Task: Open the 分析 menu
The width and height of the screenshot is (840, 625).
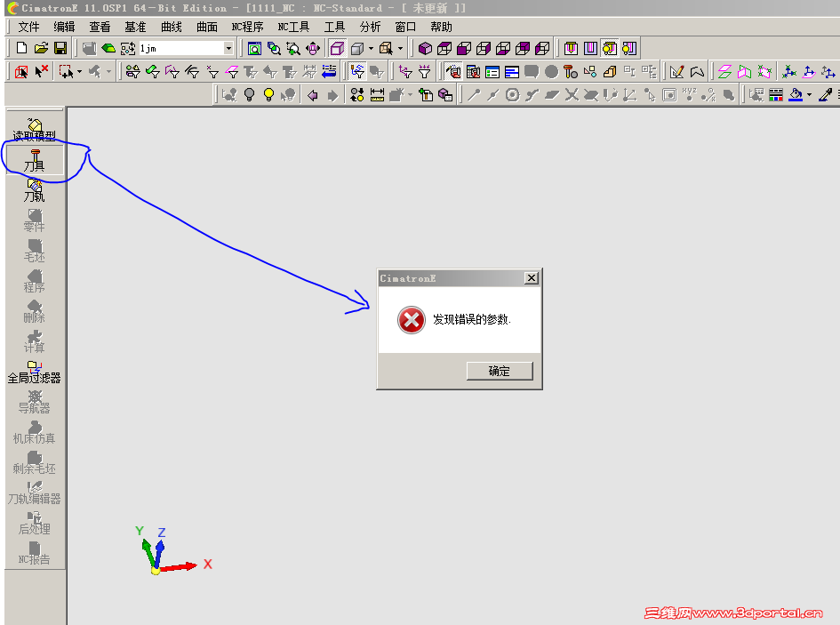Action: click(x=370, y=27)
